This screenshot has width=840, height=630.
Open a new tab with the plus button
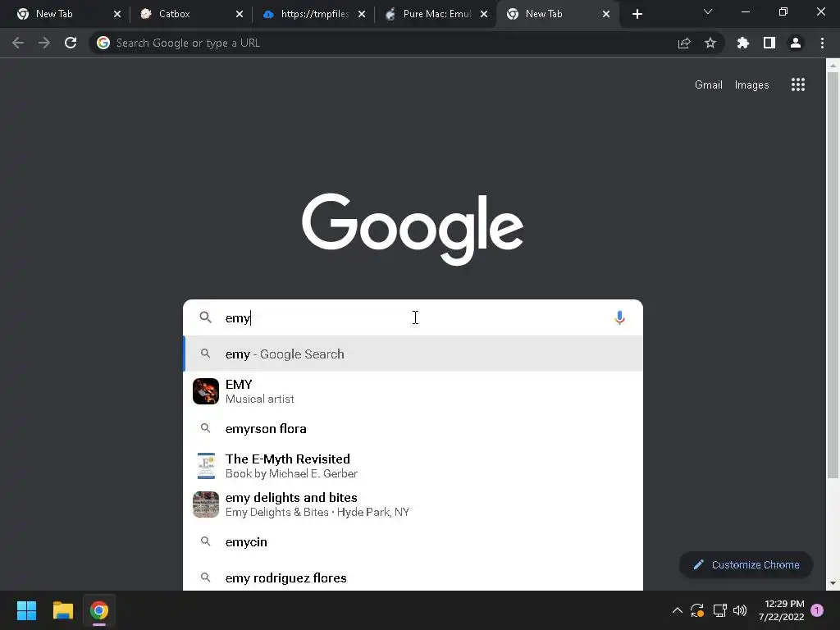click(x=637, y=14)
